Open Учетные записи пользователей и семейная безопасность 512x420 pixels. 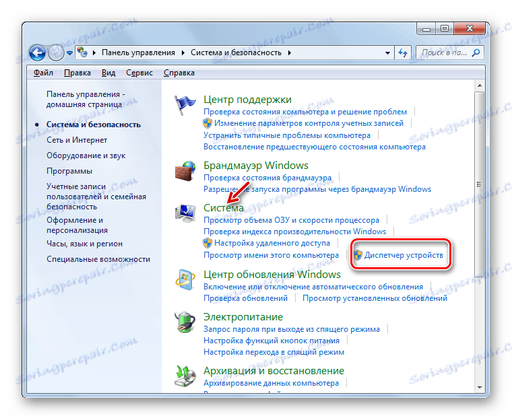click(96, 197)
